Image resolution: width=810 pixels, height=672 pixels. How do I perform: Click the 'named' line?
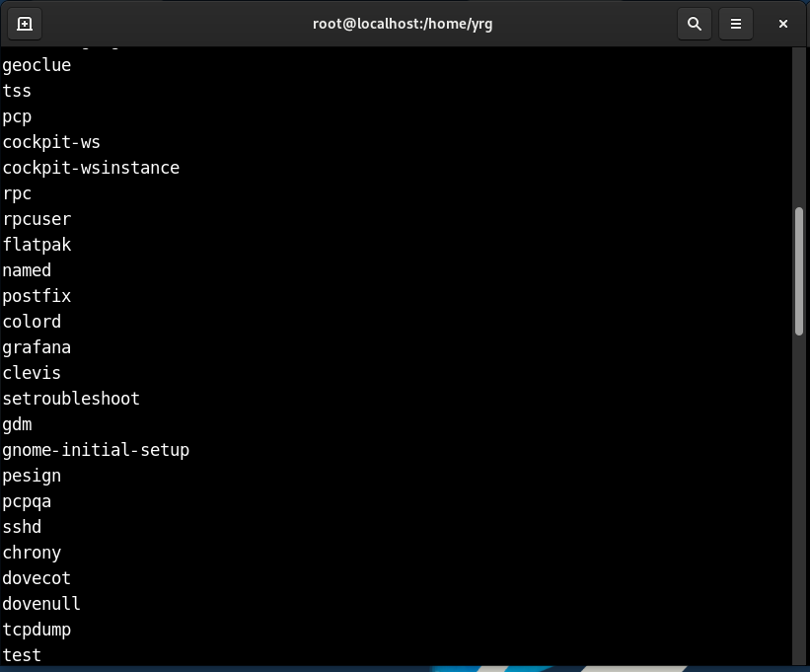27,270
